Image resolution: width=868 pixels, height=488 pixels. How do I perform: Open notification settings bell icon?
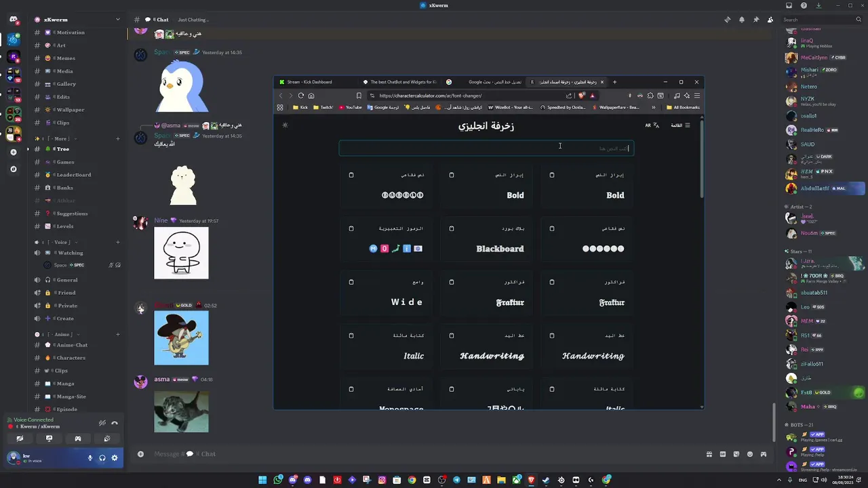741,20
